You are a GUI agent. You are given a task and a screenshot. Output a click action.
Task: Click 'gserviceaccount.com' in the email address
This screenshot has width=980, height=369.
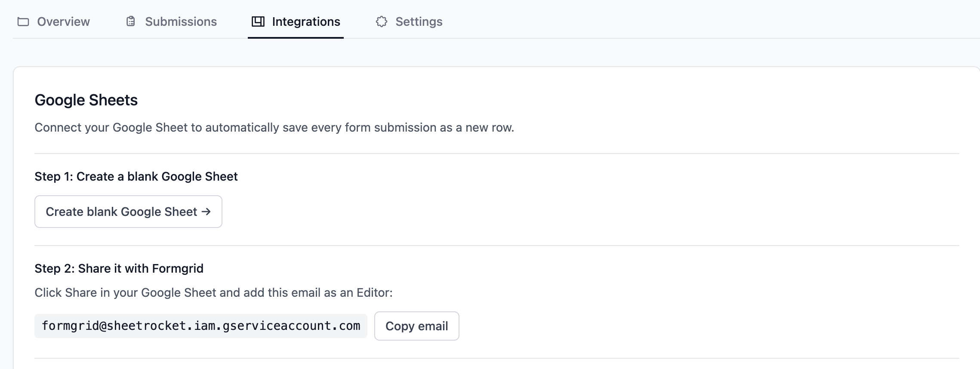[x=292, y=326]
